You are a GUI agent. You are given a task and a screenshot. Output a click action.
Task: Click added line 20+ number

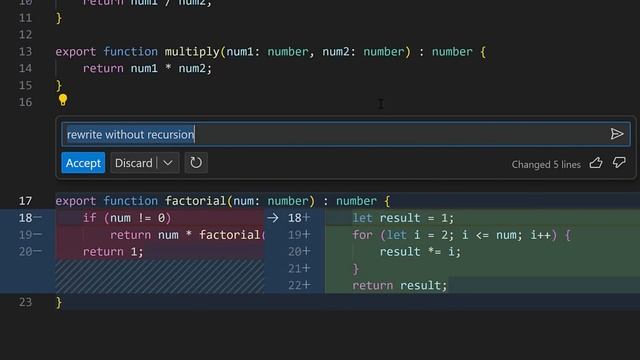299,251
